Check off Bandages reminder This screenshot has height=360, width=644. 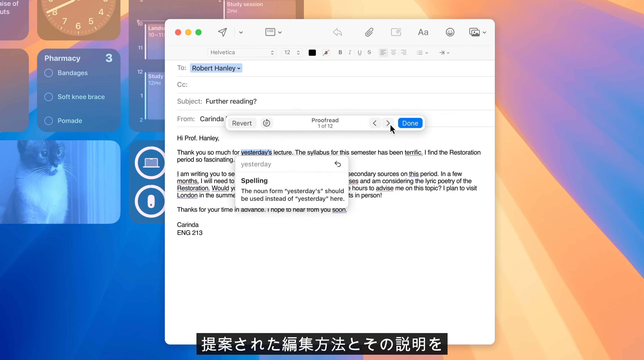[x=49, y=73]
